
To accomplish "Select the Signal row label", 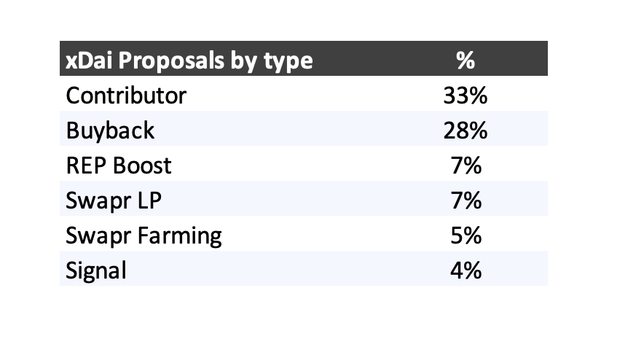I will (x=96, y=271).
